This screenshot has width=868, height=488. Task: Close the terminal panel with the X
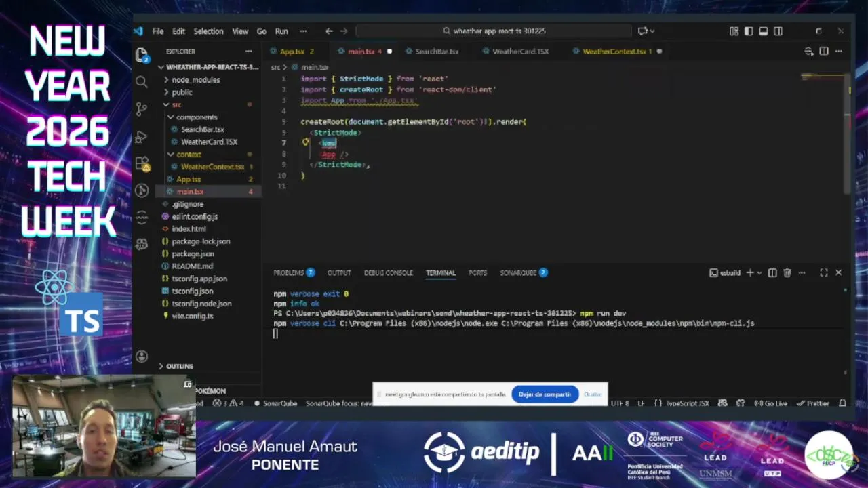tap(839, 272)
